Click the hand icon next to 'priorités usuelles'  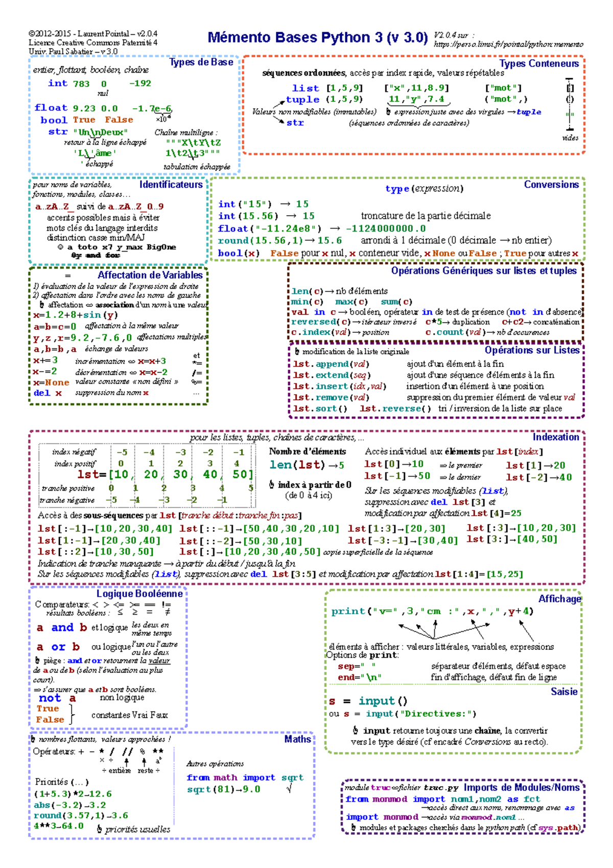tap(99, 829)
